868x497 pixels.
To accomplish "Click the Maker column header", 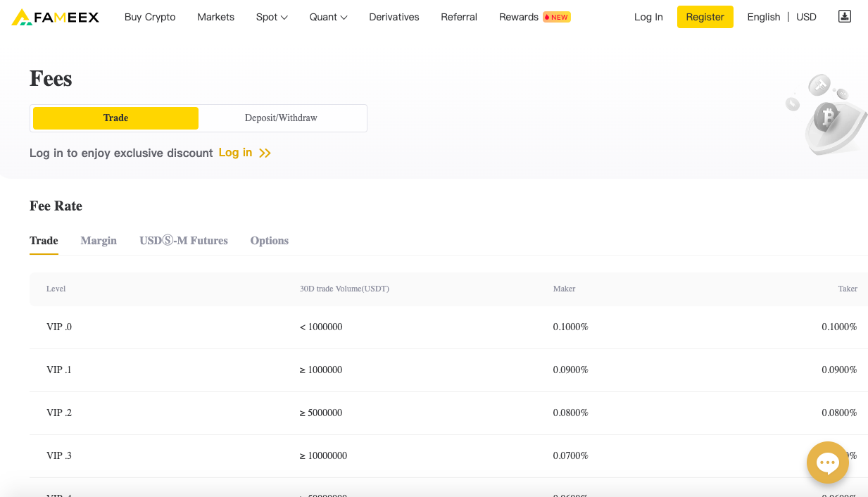I will (x=565, y=289).
